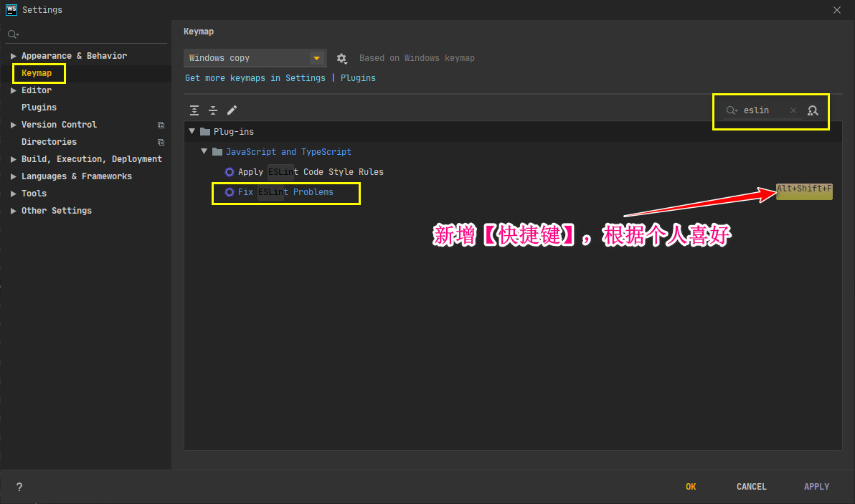855x504 pixels.
Task: Select the Plug-ins tree row label
Action: coord(233,132)
